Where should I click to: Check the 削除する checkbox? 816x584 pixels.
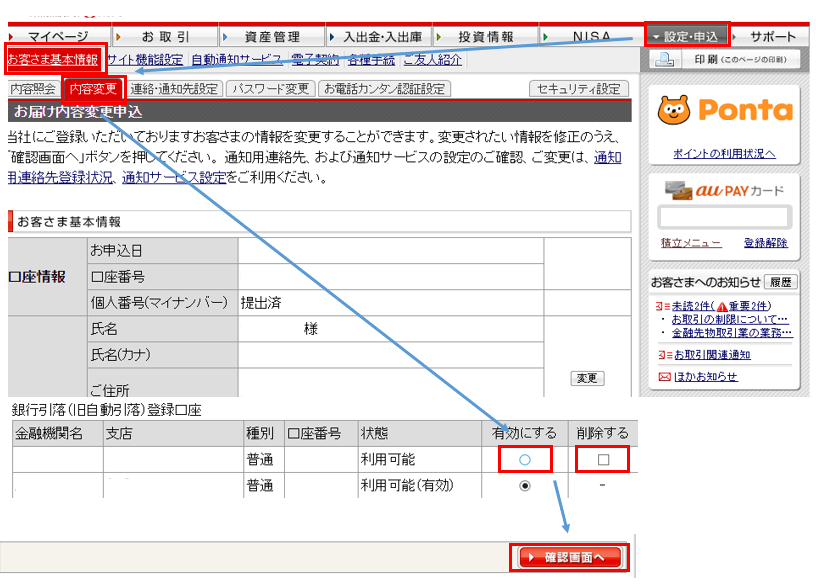tap(603, 460)
